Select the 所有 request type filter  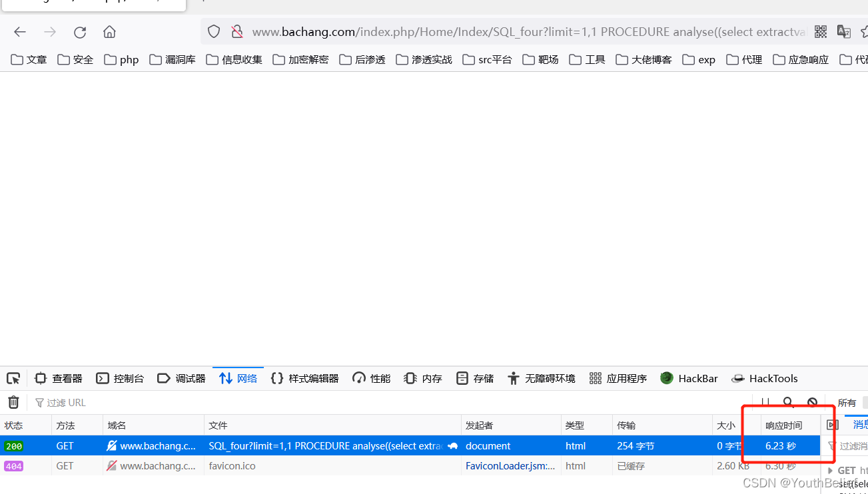pyautogui.click(x=847, y=403)
